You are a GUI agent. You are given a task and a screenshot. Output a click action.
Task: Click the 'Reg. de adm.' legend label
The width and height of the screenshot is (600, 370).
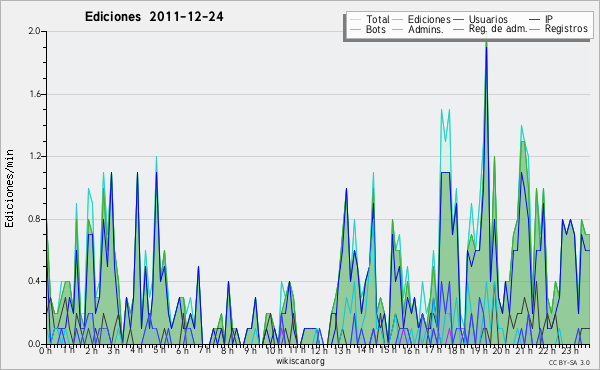[x=498, y=29]
